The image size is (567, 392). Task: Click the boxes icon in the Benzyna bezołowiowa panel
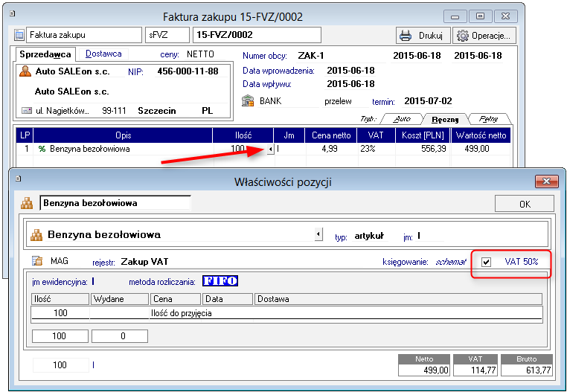coord(36,235)
